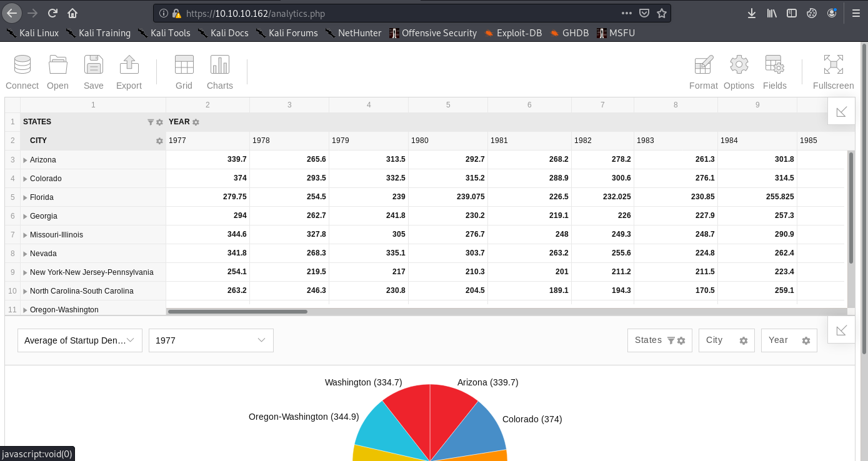Open Kali Linux bookmark
Viewport: 868px width, 461px height.
tap(32, 33)
